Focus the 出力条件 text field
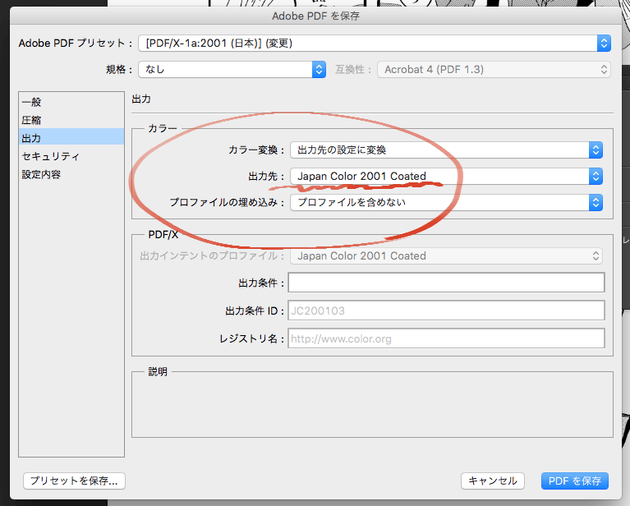This screenshot has height=506, width=630. click(446, 283)
